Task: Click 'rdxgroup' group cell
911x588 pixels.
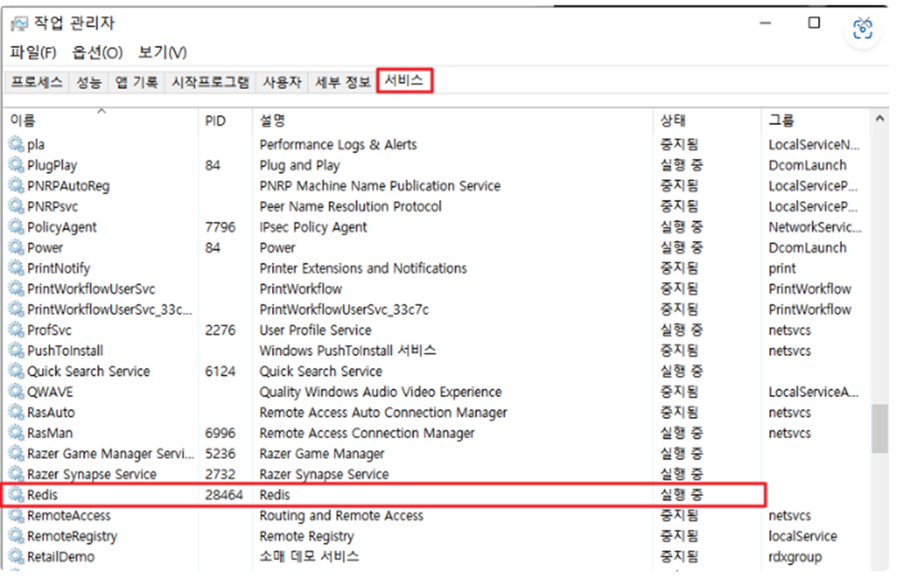Action: [795, 558]
